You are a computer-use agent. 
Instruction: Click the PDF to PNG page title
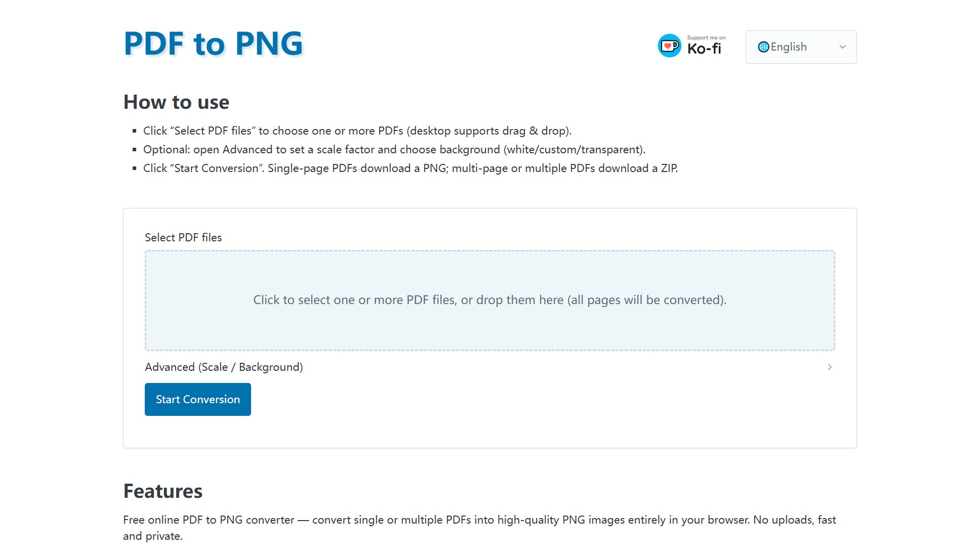click(213, 44)
